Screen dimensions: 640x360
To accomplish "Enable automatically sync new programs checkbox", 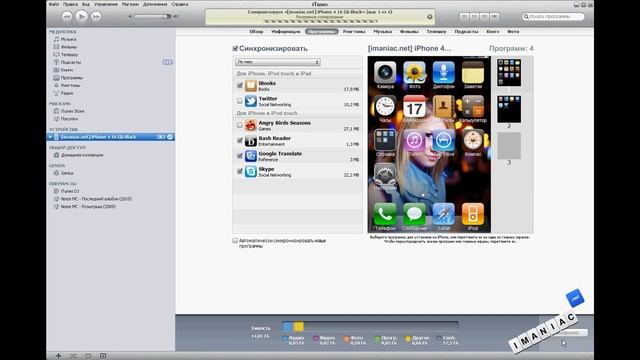I will pyautogui.click(x=235, y=241).
